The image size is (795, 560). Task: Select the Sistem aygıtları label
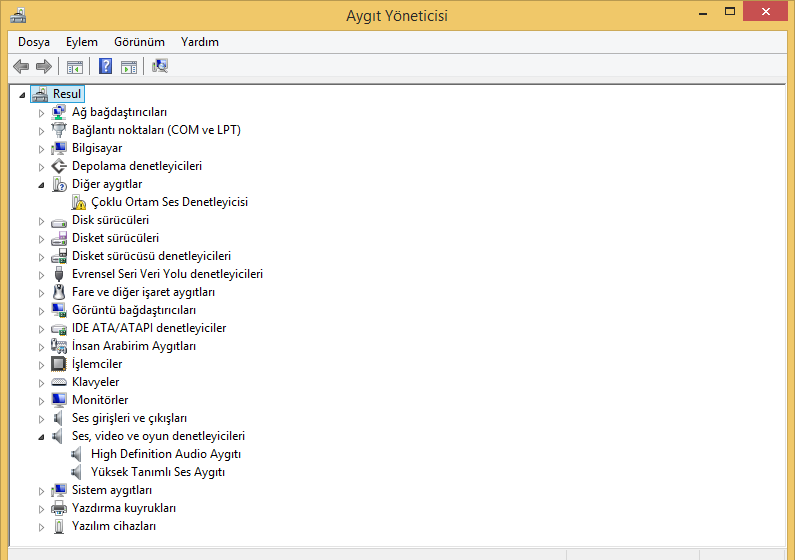(x=112, y=490)
